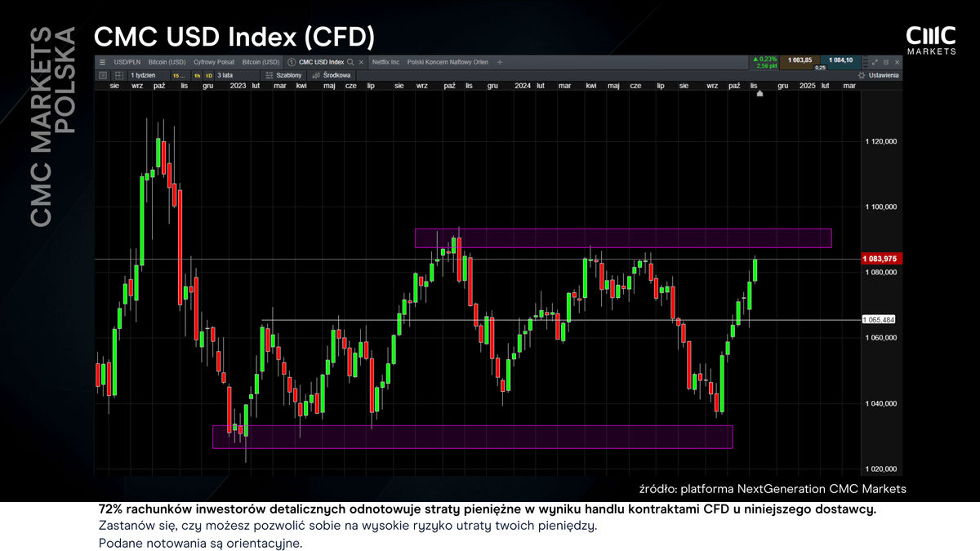980x551 pixels.
Task: Click the buy price 1 084,10 button
Action: 840,61
